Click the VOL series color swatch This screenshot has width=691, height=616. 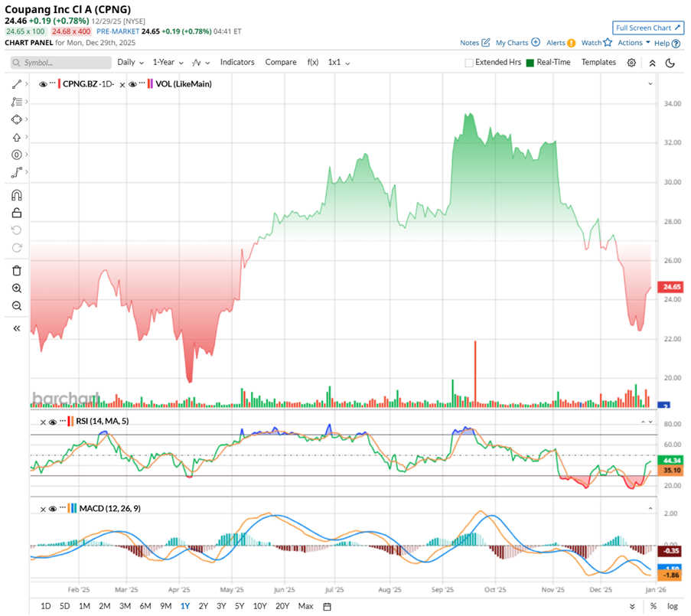150,83
